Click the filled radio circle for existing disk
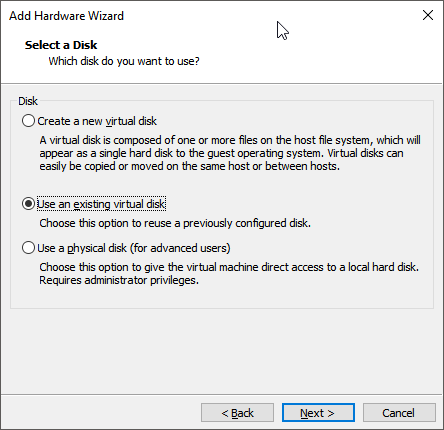Viewport: 444px width, 430px height. [28, 204]
